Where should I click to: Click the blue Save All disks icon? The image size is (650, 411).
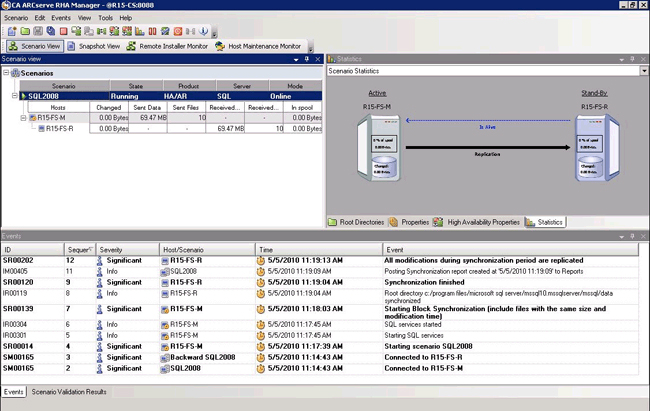coord(51,31)
